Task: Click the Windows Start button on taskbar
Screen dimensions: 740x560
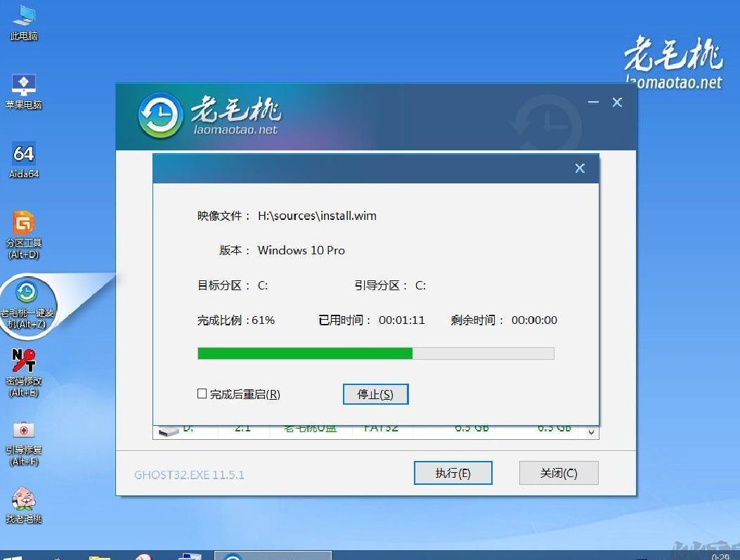Action: [x=12, y=556]
